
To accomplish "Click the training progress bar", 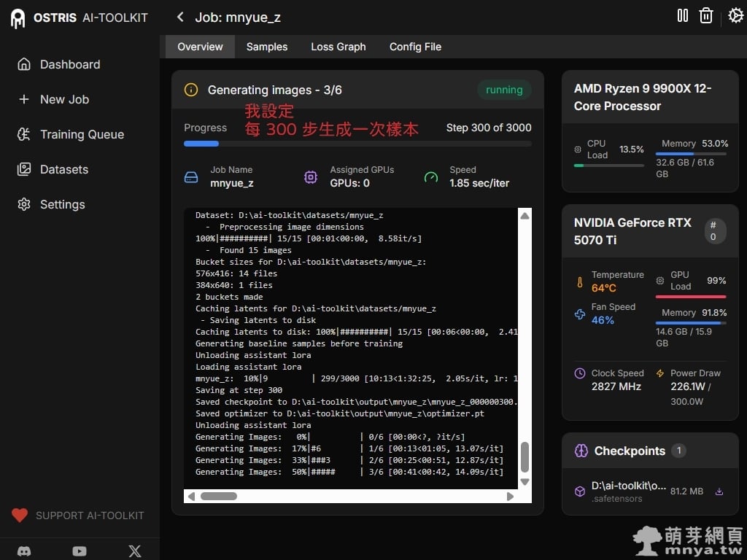I will pyautogui.click(x=357, y=144).
